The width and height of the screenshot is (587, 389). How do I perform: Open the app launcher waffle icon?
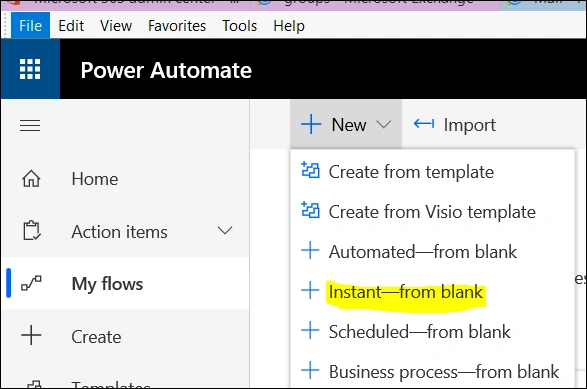30,69
